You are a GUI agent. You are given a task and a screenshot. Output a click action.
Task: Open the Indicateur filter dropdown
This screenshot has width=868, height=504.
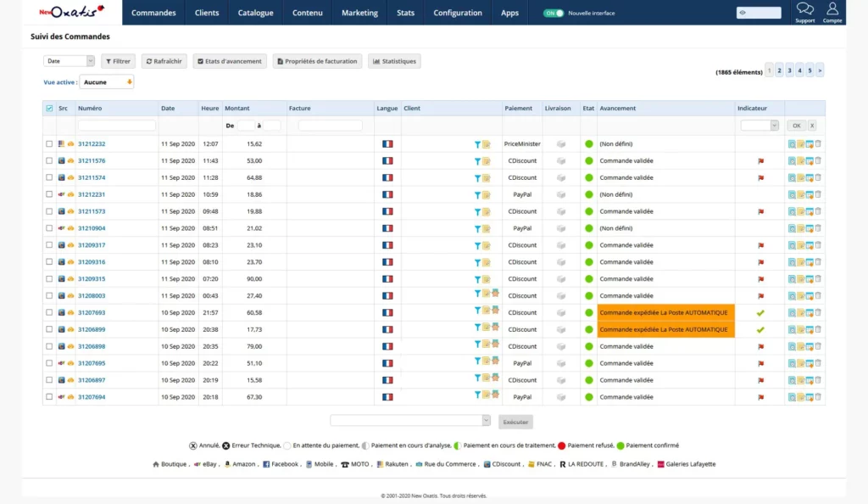point(759,126)
